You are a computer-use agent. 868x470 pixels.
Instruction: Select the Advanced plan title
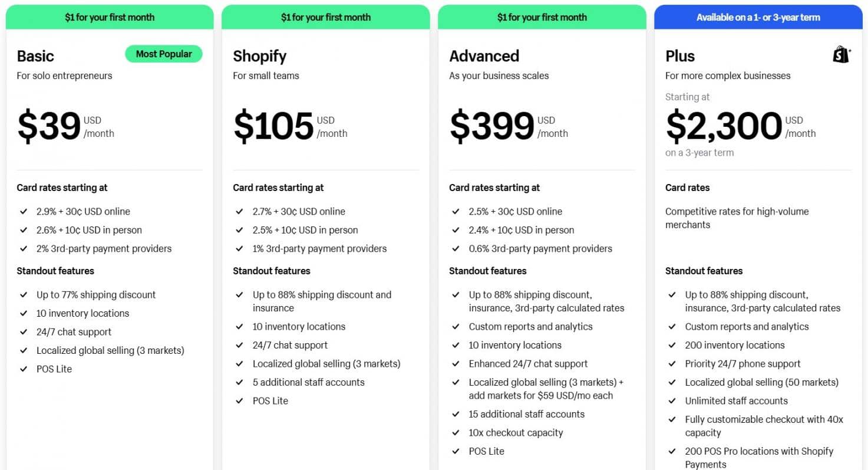[484, 56]
